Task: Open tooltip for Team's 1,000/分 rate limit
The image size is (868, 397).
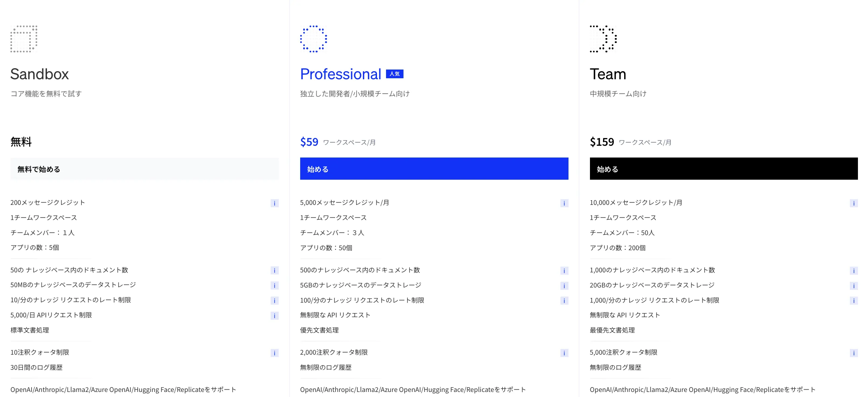Action: coord(854,301)
